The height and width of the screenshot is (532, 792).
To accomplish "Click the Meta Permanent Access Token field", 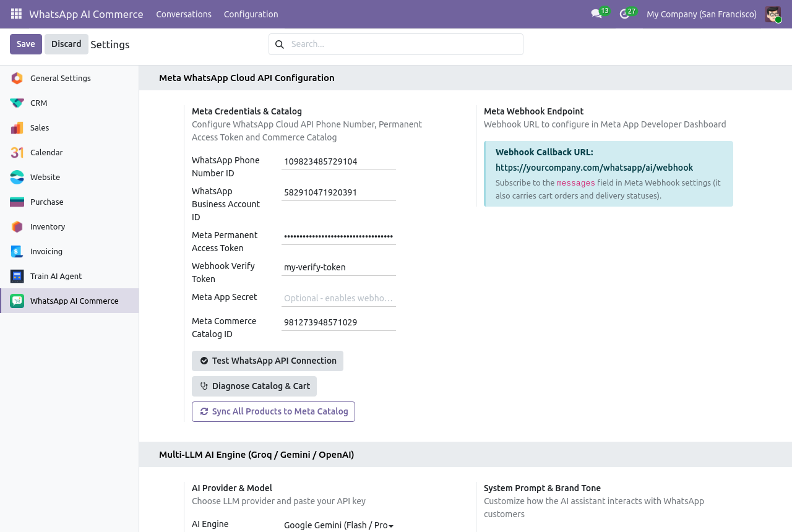I will click(338, 236).
